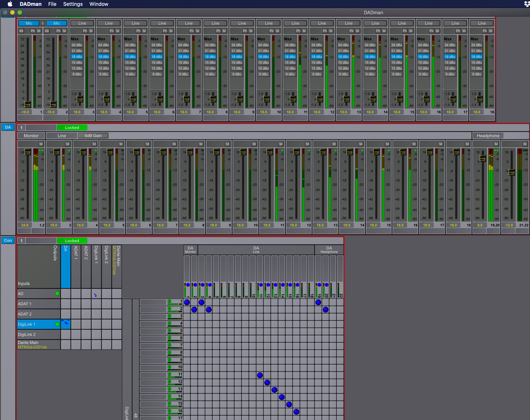Click crosspoint dot of DigiLink input 11 to DA output 11

260,375
